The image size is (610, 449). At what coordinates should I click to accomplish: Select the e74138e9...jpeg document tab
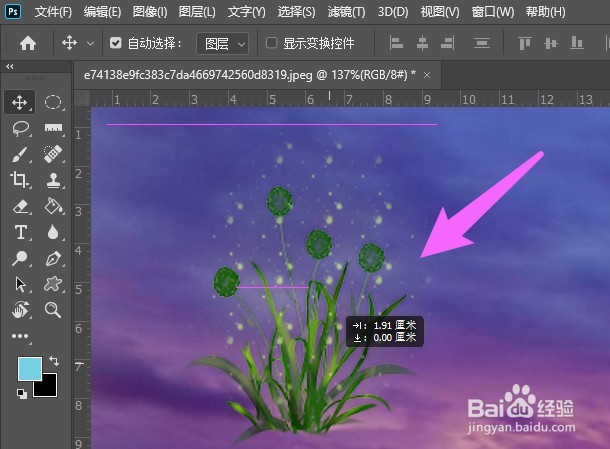coord(250,75)
